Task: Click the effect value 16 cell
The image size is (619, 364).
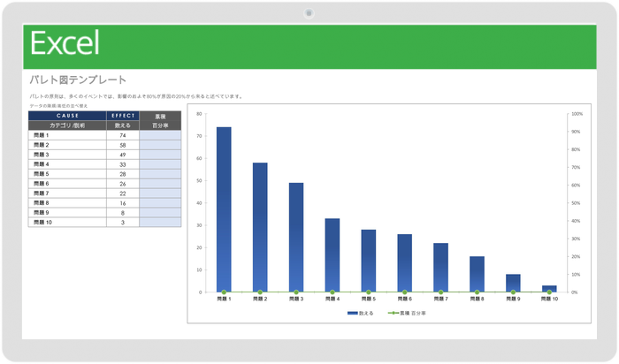Action: pos(123,202)
